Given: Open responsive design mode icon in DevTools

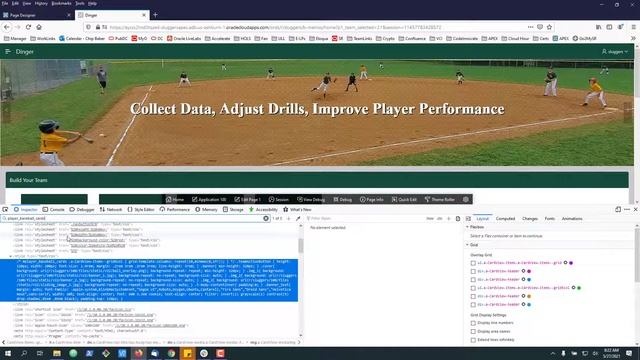Looking at the screenshot, I should tap(618, 209).
